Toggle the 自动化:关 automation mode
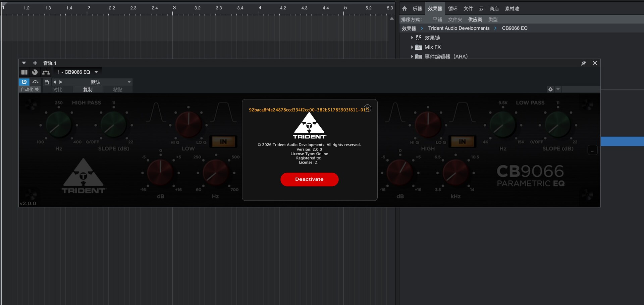The width and height of the screenshot is (644, 305). [x=30, y=90]
